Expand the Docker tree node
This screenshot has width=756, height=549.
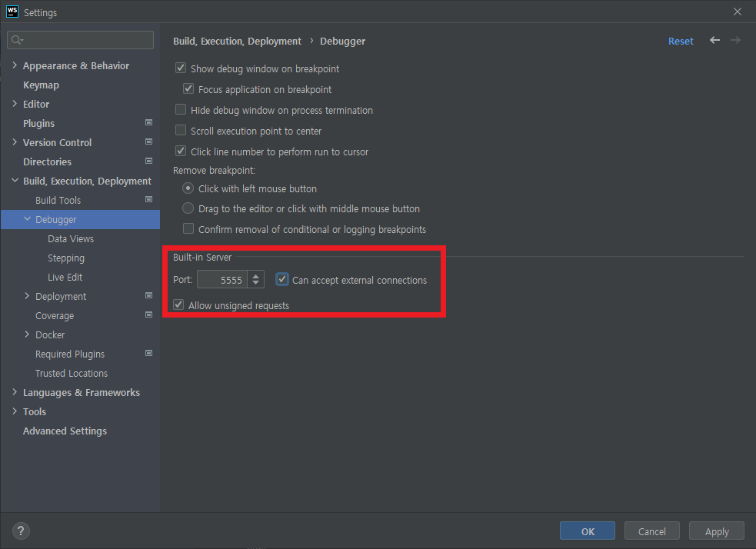click(x=27, y=334)
